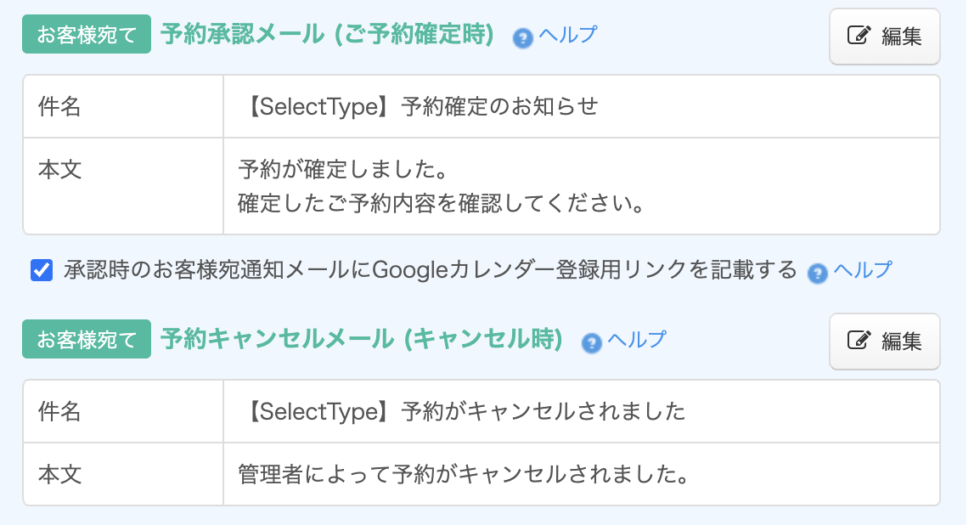Toggle the Googleカレンダー登録用リンク checkbox
980x525 pixels.
coord(41,271)
